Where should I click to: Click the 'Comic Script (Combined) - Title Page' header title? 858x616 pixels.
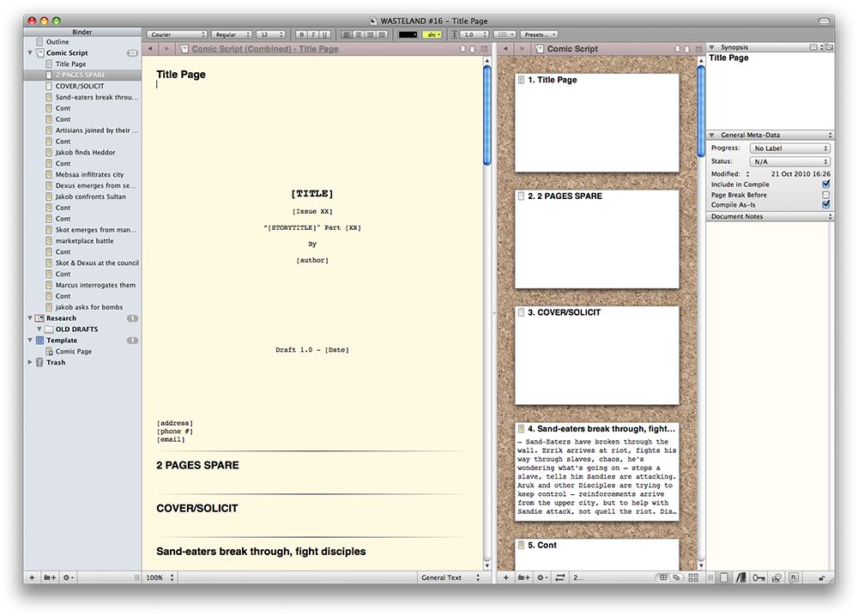[264, 49]
